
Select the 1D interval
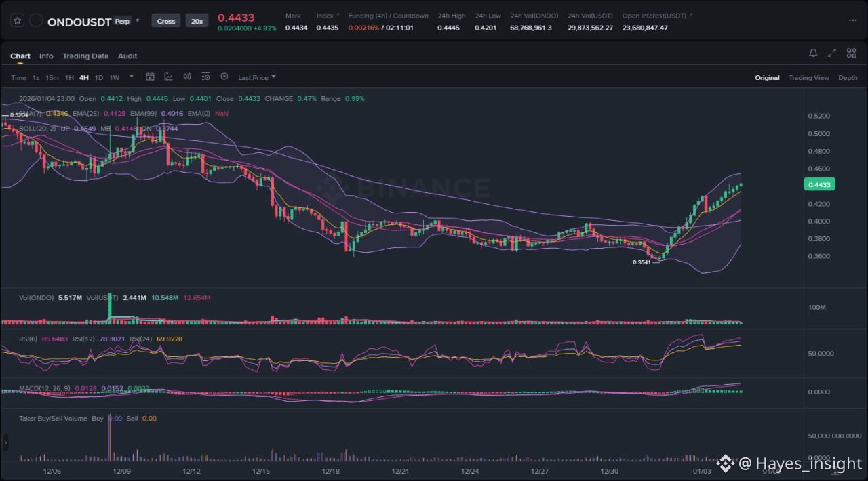click(x=99, y=77)
